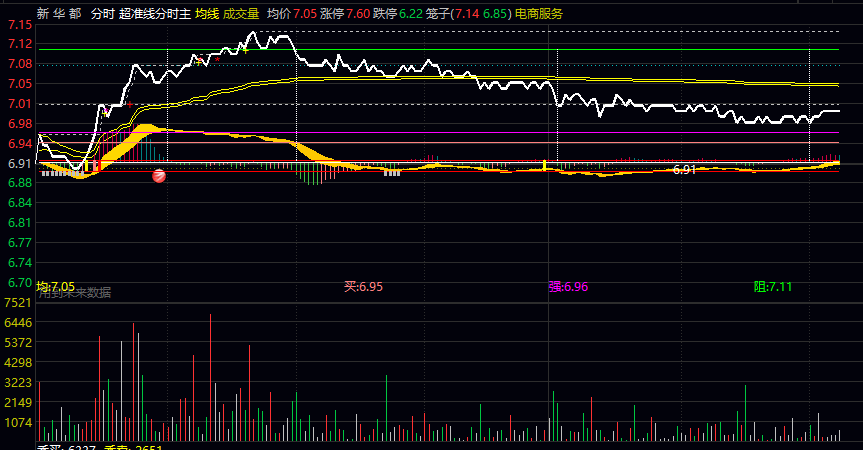Click the 6.98 price axis label
Viewport: 863px width, 450px height.
click(20, 123)
